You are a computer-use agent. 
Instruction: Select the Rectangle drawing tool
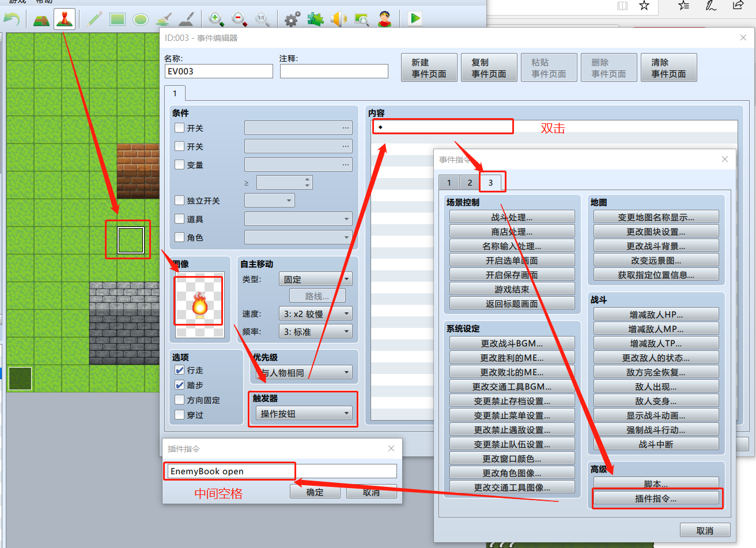click(118, 18)
